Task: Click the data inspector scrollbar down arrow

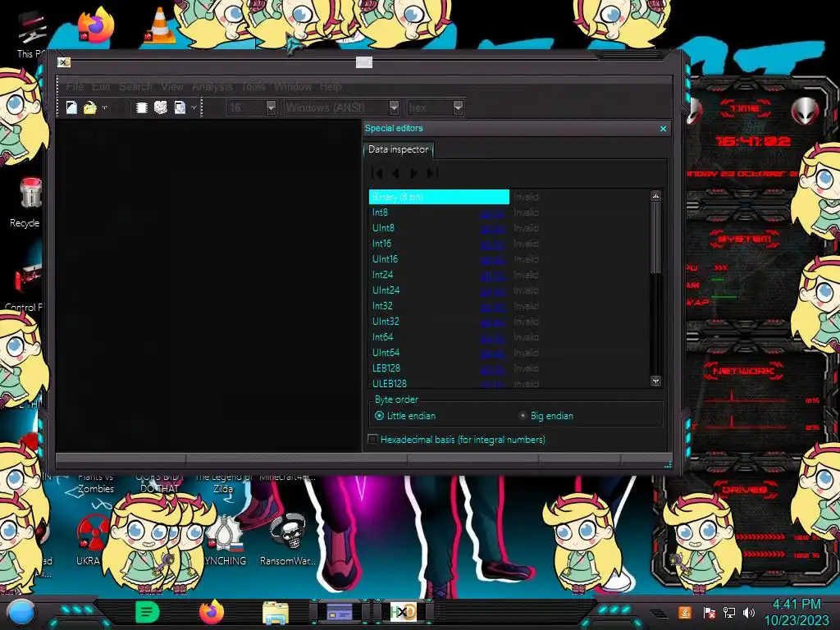Action: click(x=655, y=381)
